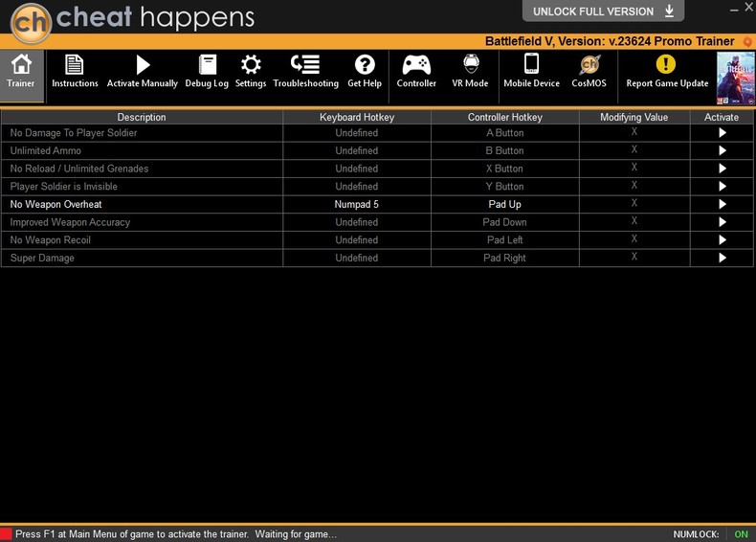Open the Settings gear

[251, 65]
